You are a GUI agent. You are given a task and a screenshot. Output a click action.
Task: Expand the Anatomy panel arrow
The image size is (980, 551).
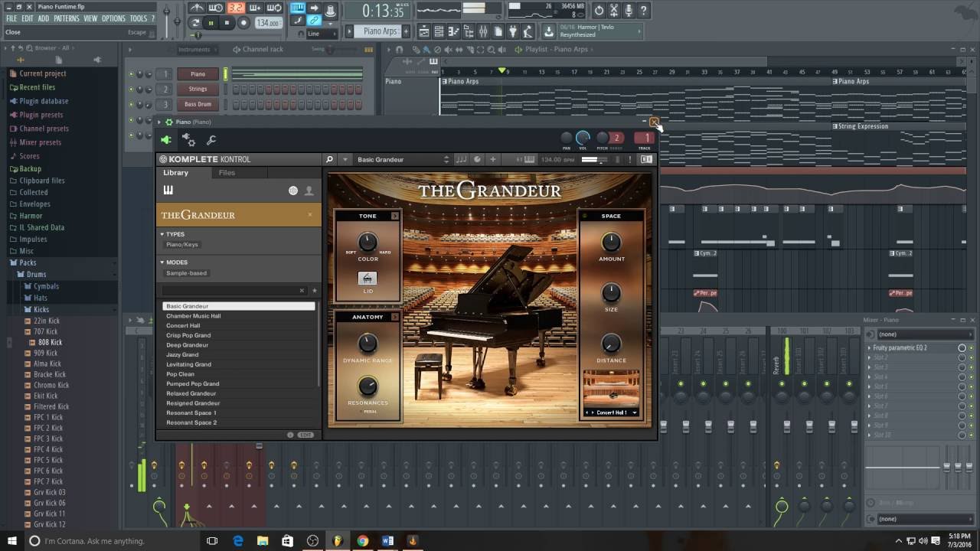point(395,317)
